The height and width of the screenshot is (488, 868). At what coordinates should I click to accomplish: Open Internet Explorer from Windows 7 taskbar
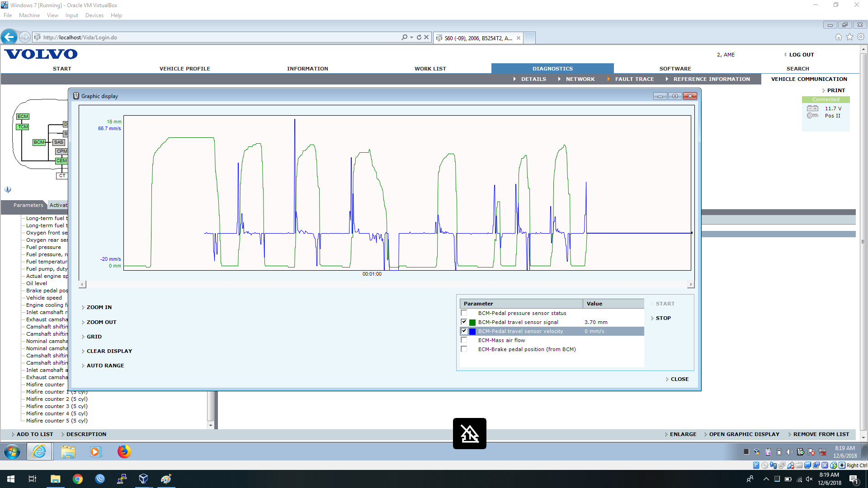(39, 451)
